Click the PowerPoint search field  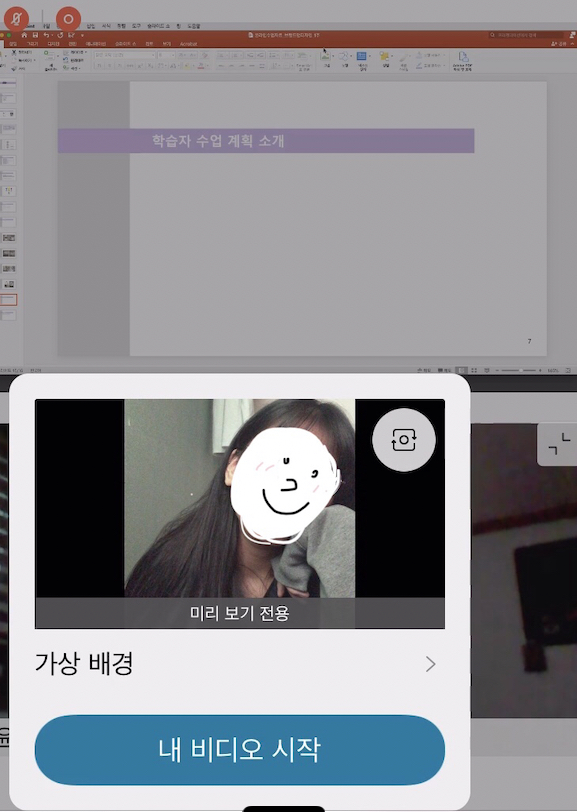[x=525, y=35]
